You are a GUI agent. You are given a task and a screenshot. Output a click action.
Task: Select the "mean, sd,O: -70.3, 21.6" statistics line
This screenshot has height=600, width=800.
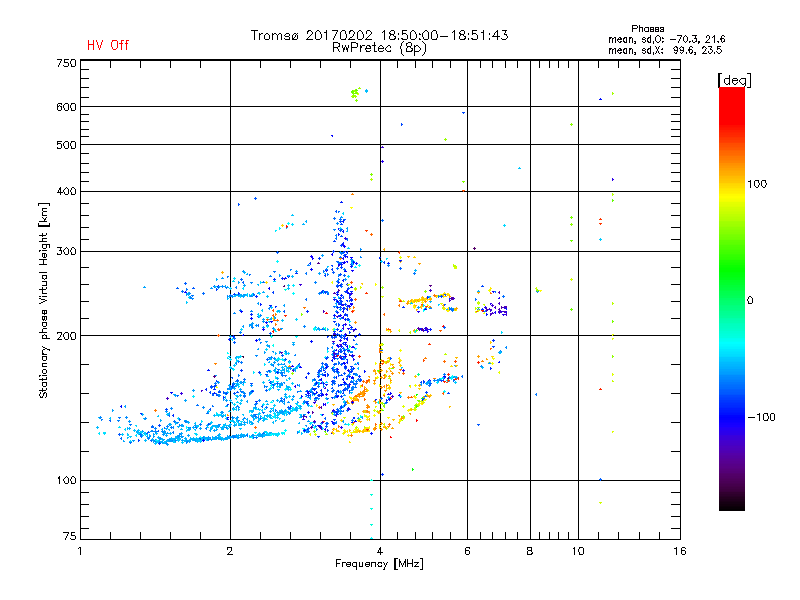(x=666, y=39)
